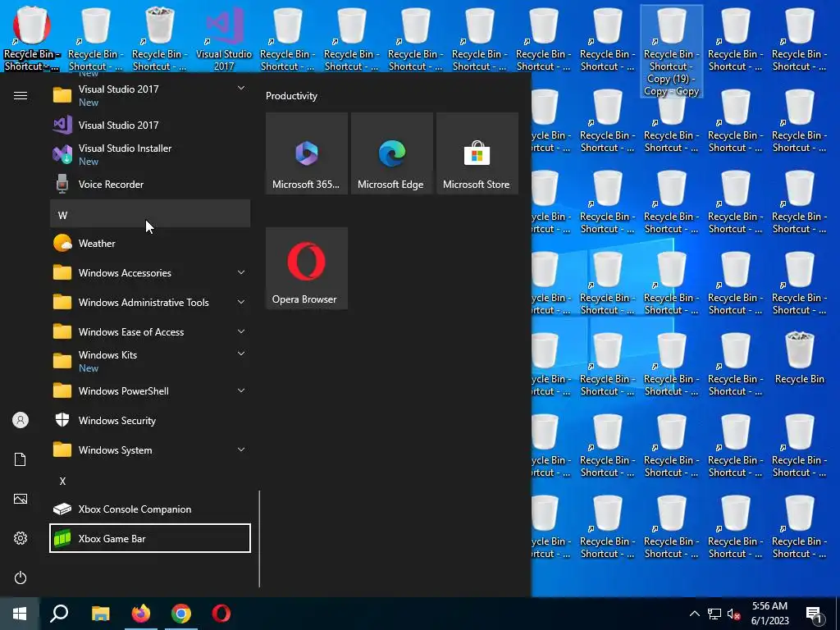Open Documents from Start sidebar

tap(21, 459)
